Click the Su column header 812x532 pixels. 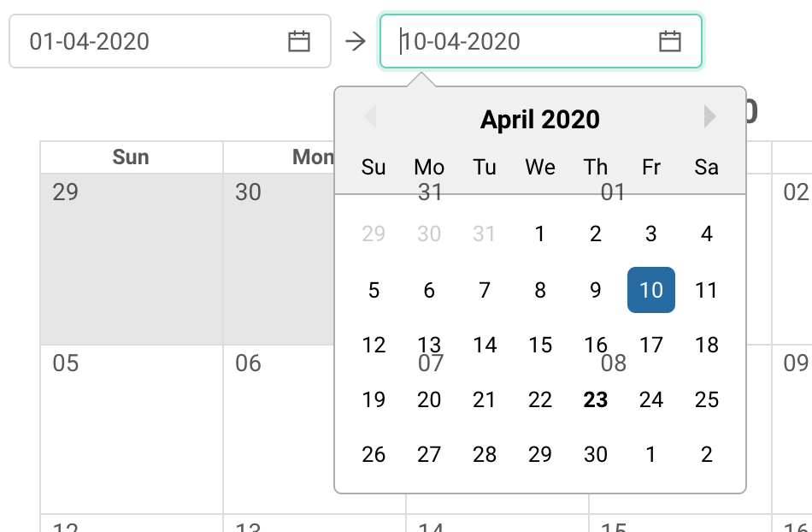click(x=374, y=168)
